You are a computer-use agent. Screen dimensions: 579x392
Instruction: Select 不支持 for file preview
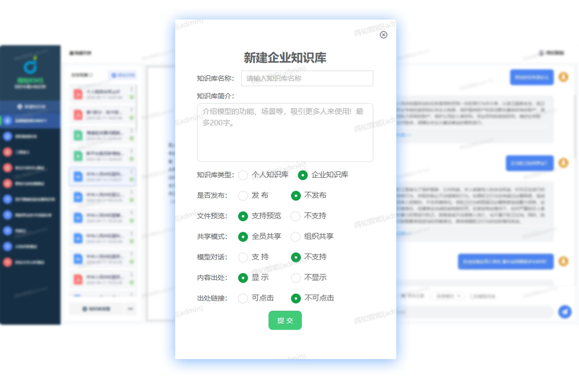pos(296,216)
